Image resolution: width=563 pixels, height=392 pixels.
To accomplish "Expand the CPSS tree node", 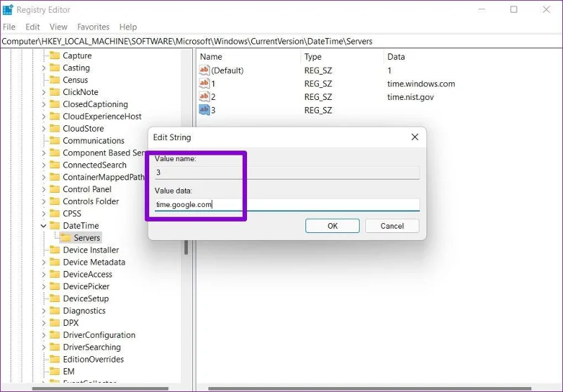I will coord(44,213).
